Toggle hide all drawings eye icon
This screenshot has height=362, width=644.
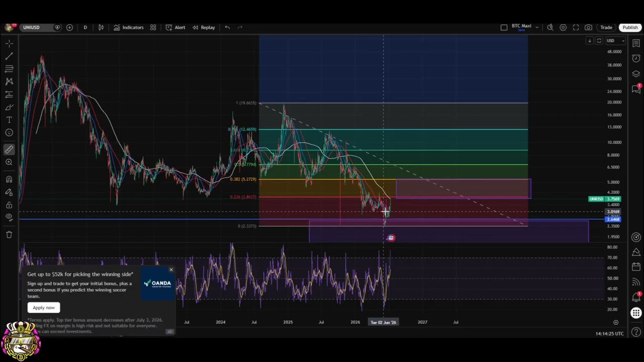(9, 217)
